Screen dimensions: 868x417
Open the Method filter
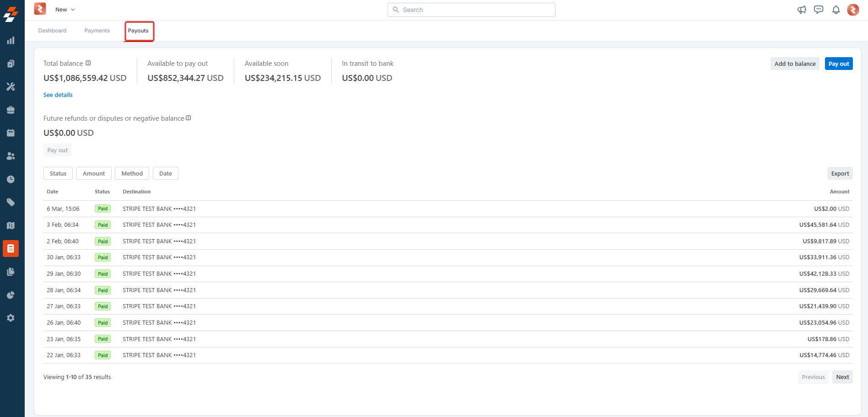tap(132, 173)
